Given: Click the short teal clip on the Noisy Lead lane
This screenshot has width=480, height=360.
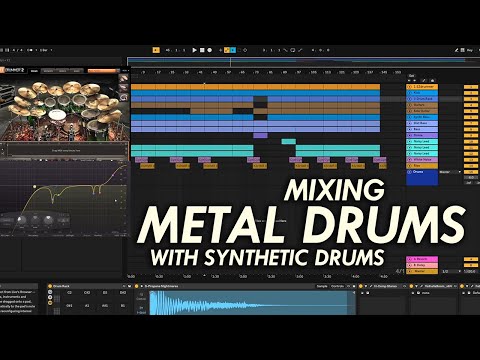Looking at the screenshot, I should tap(288, 141).
